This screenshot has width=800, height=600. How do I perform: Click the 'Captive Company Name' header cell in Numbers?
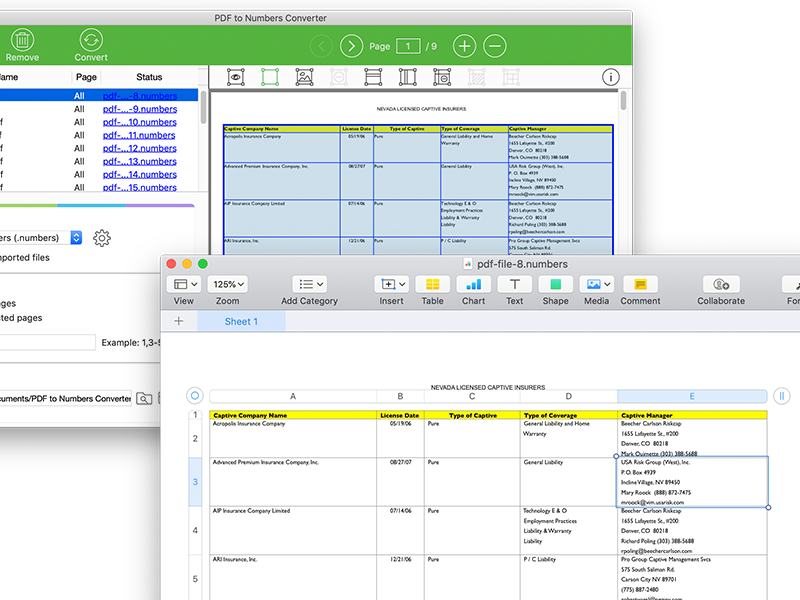[293, 415]
